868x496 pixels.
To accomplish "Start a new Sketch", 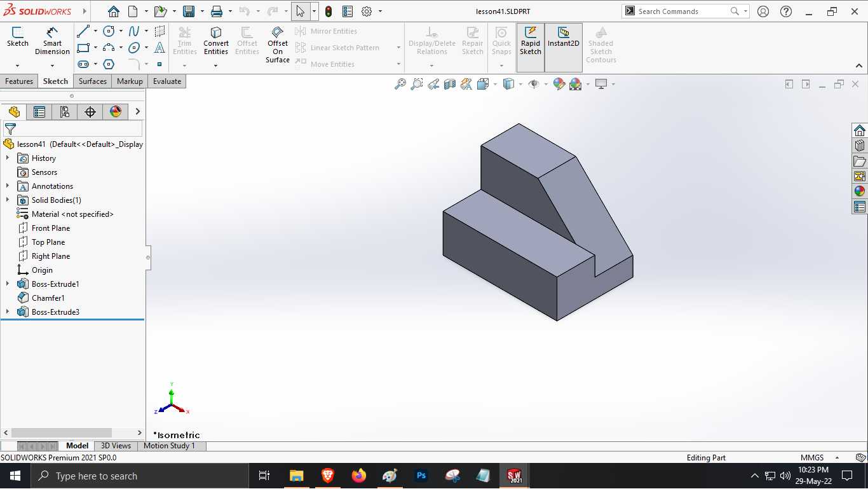I will [x=18, y=37].
